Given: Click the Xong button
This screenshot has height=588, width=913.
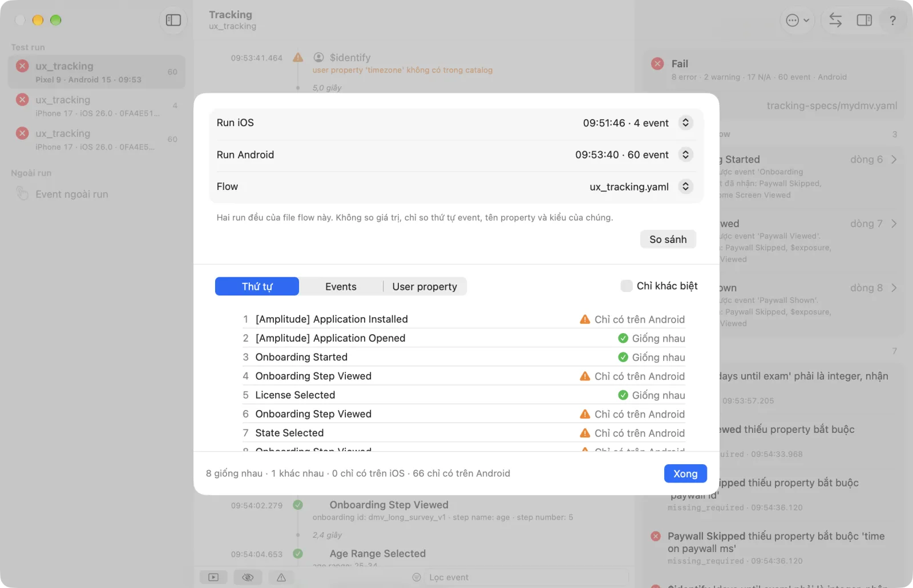Looking at the screenshot, I should pos(685,473).
